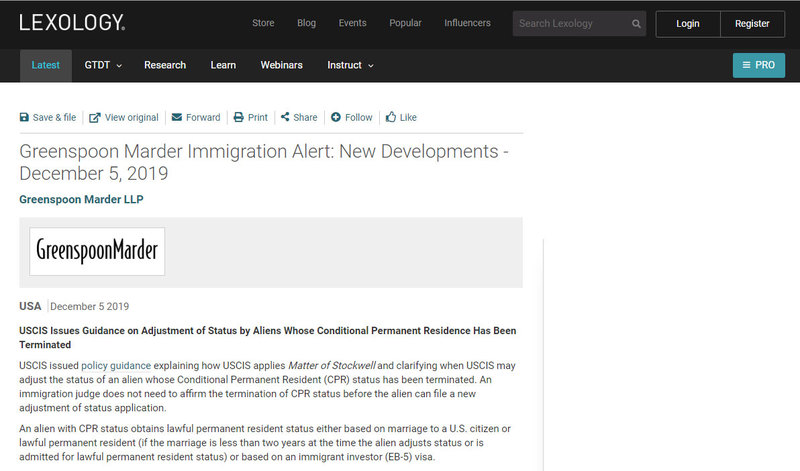Click the Follow plus icon
The height and width of the screenshot is (471, 800).
[x=335, y=117]
